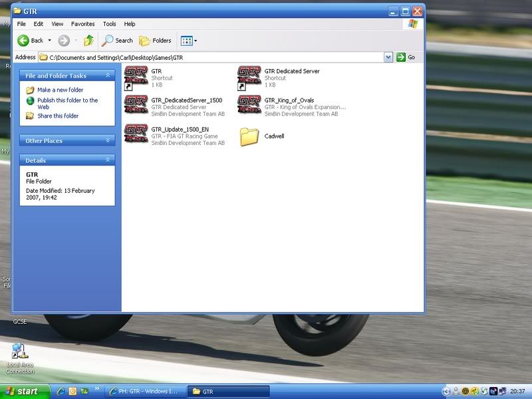Open the GTR Dedicated Server shortcut
The height and width of the screenshot is (399, 532).
click(249, 77)
